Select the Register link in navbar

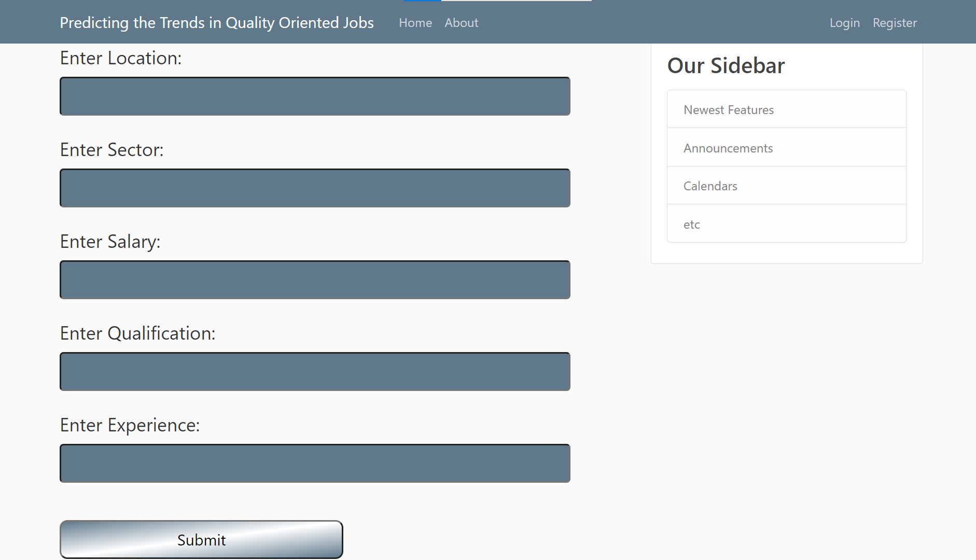(x=895, y=23)
